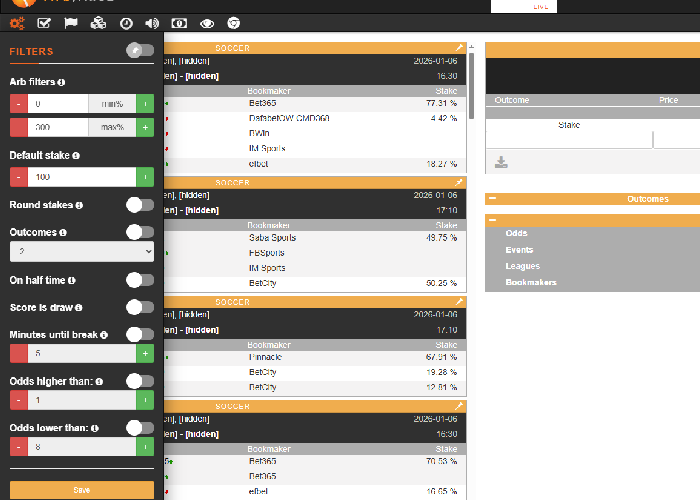Decrease Odds lower than value
Image resolution: width=700 pixels, height=500 pixels.
tap(19, 446)
